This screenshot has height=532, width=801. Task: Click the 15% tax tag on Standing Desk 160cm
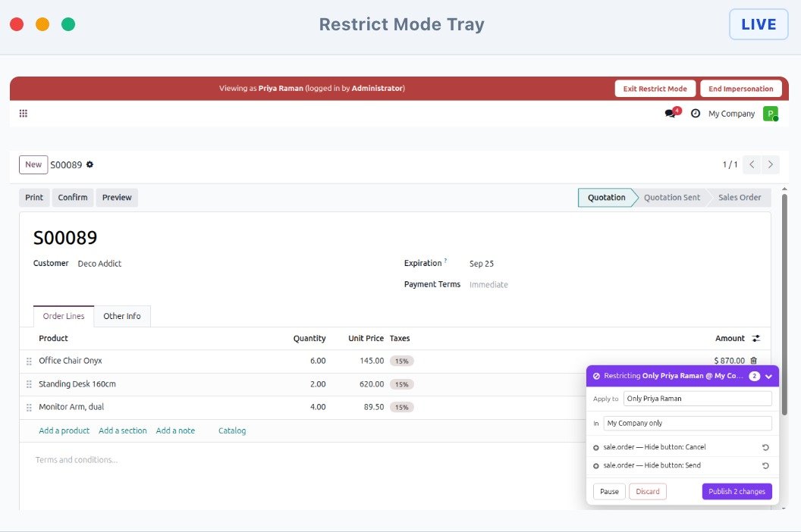401,384
